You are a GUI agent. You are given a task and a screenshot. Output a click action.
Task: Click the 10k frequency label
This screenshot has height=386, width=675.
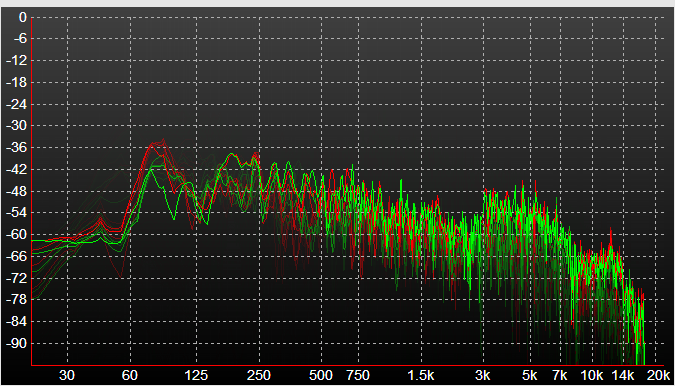pos(592,375)
